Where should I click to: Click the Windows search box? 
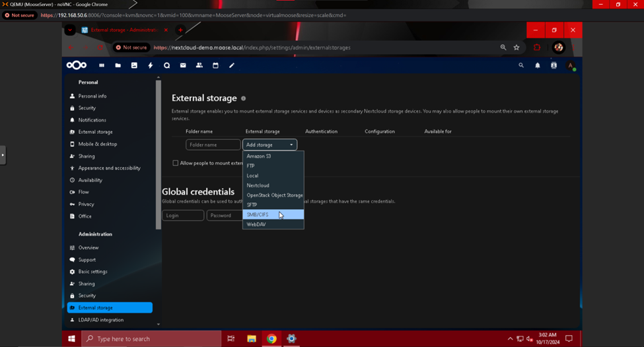coord(151,339)
